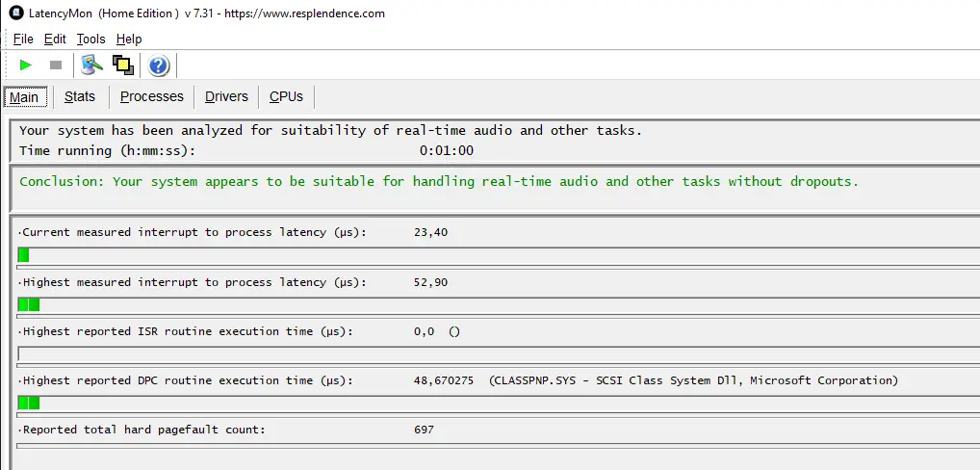980x470 pixels.
Task: Switch to the Drivers tab
Action: pyautogui.click(x=226, y=97)
